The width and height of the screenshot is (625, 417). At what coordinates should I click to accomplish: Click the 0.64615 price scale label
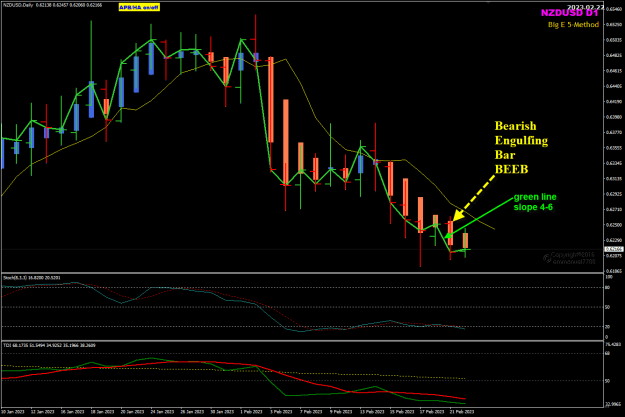(614, 71)
